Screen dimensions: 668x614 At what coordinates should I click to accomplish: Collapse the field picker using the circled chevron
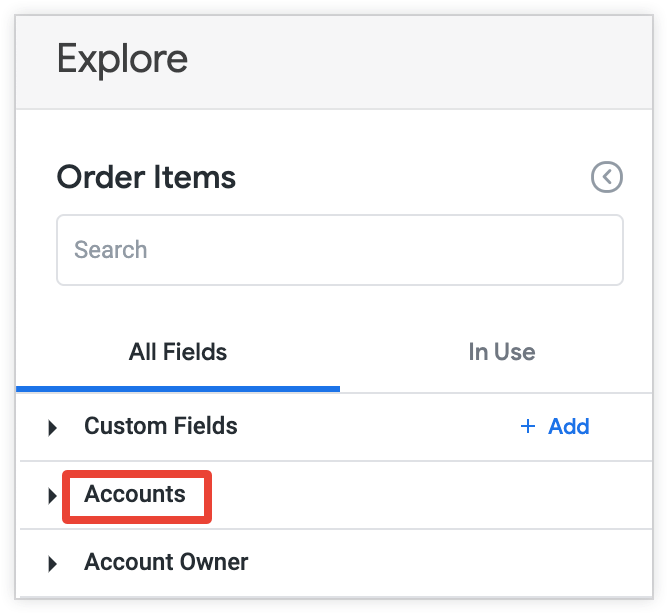click(607, 178)
